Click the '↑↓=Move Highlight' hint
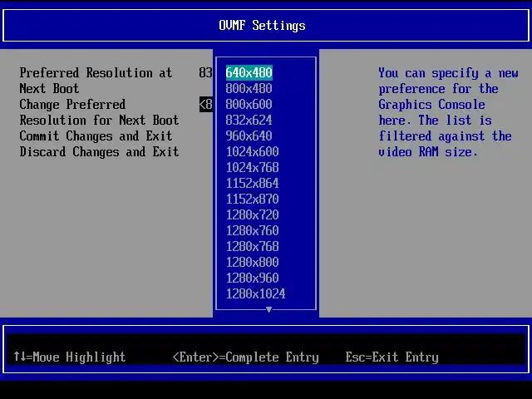Viewport: 532px width, 399px height. [x=70, y=357]
